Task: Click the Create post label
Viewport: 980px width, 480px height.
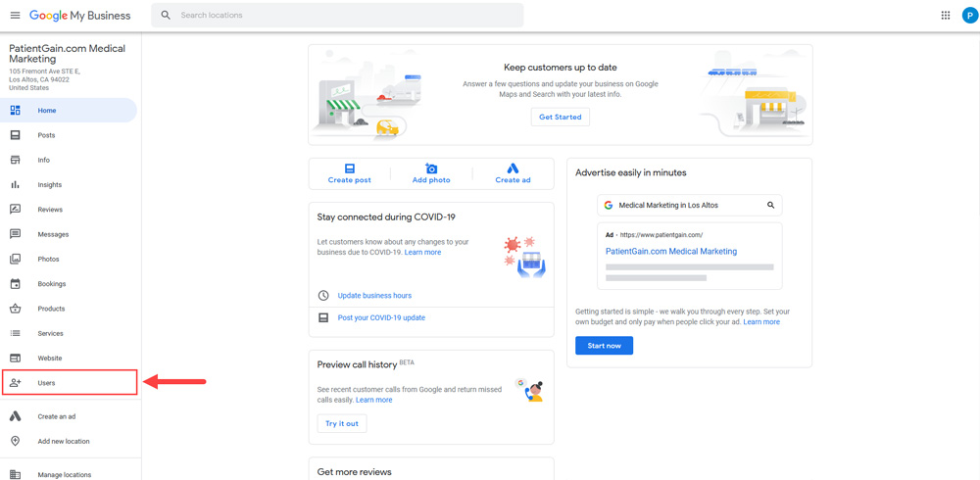Action: pyautogui.click(x=350, y=180)
